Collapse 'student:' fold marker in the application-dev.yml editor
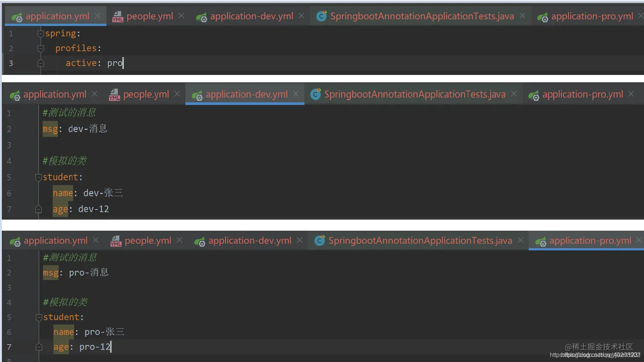This screenshot has height=362, width=644. pos(38,177)
